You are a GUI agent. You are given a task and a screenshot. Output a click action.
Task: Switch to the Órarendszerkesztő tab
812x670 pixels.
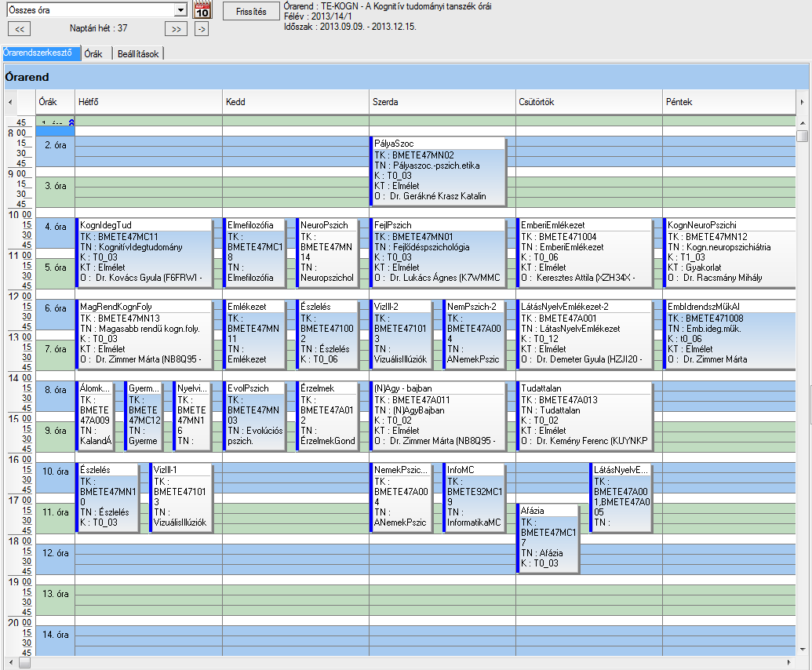click(41, 53)
